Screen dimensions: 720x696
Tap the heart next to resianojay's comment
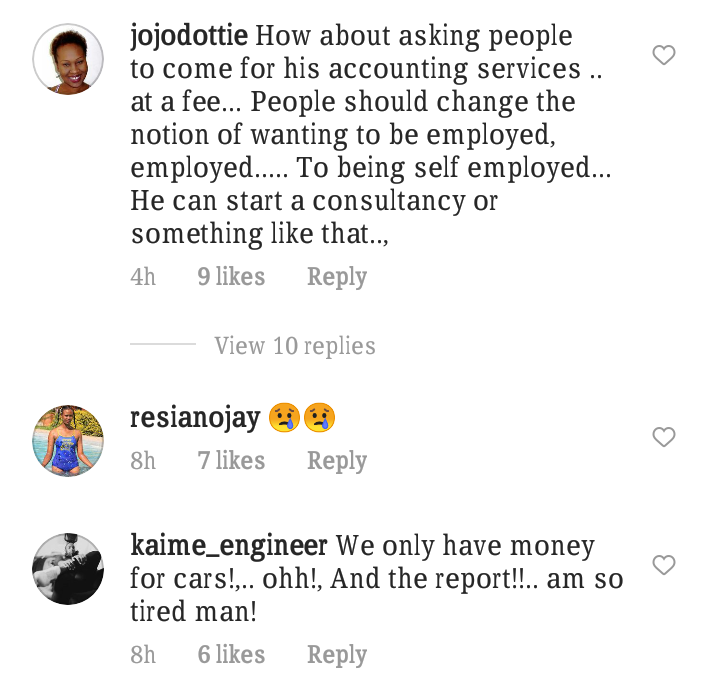click(x=664, y=437)
